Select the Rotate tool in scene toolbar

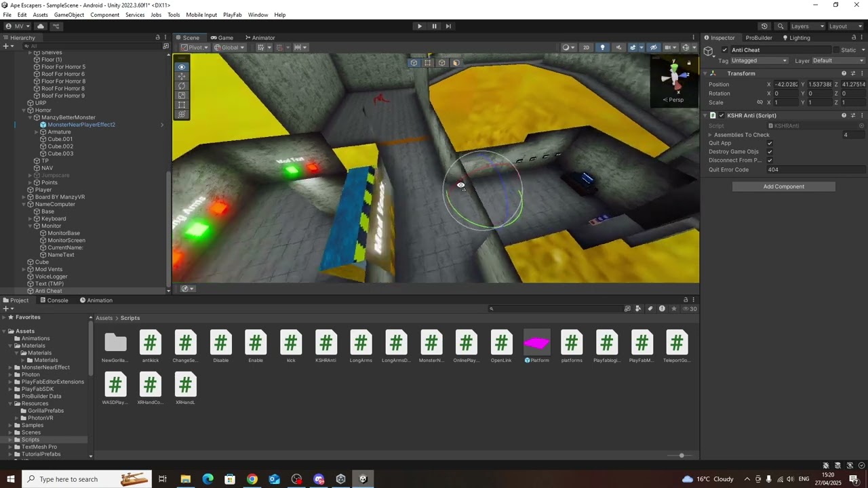(x=181, y=86)
